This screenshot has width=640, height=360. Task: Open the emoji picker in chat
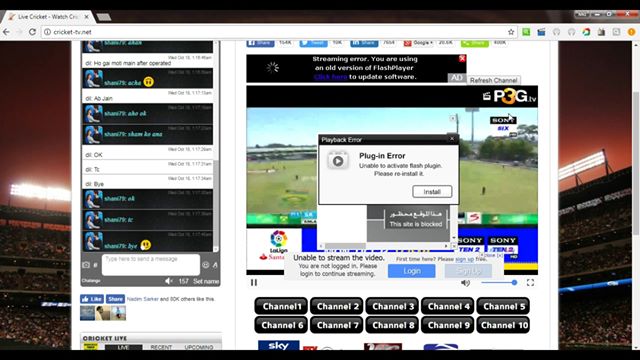click(206, 265)
